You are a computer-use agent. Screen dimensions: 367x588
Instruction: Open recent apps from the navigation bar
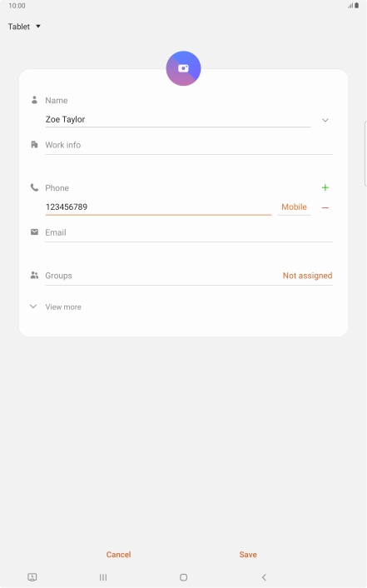coord(103,577)
